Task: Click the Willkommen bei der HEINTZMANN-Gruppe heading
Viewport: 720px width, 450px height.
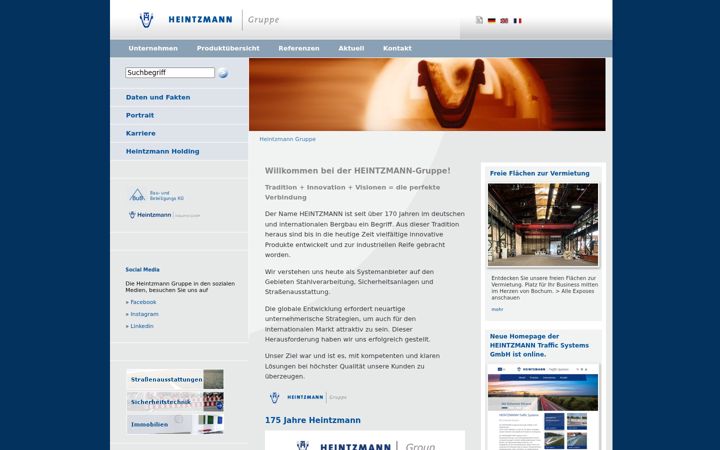Action: coord(358,171)
